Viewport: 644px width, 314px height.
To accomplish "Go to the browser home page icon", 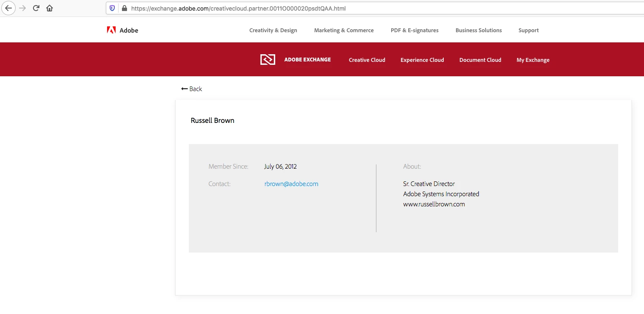I will (x=50, y=8).
